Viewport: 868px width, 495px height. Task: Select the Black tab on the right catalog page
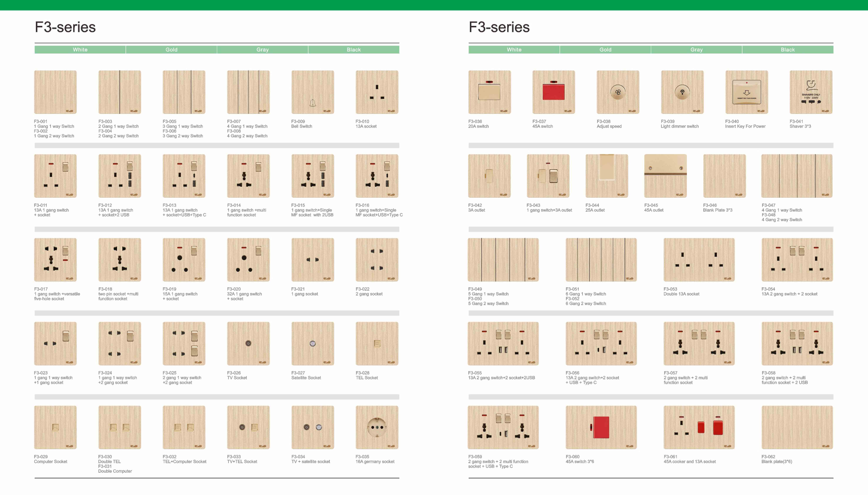click(788, 50)
